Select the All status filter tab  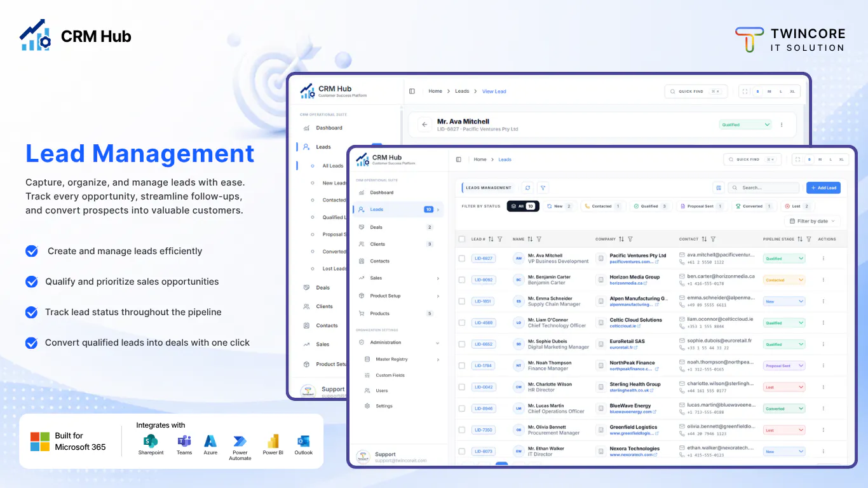[523, 206]
